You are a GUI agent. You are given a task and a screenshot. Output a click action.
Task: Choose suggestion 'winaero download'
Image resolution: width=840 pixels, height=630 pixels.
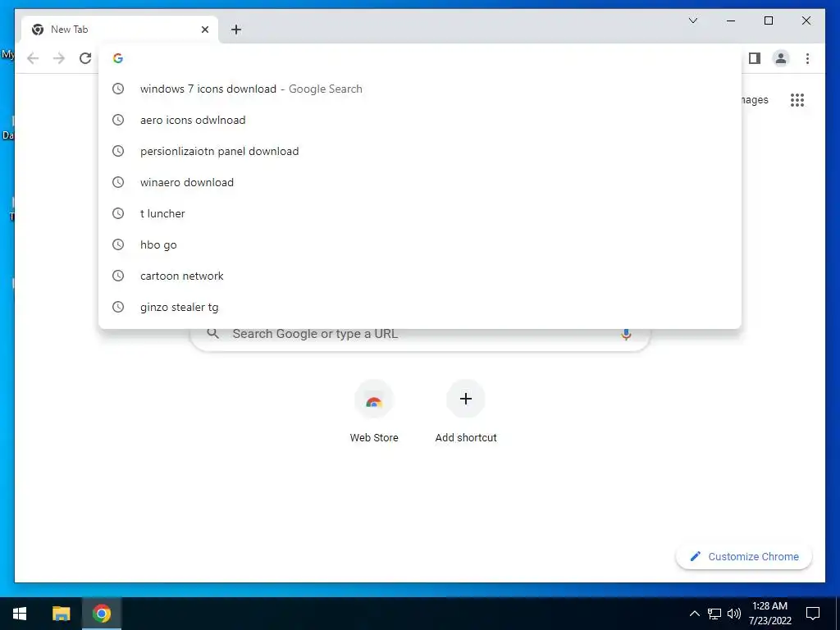(x=420, y=182)
